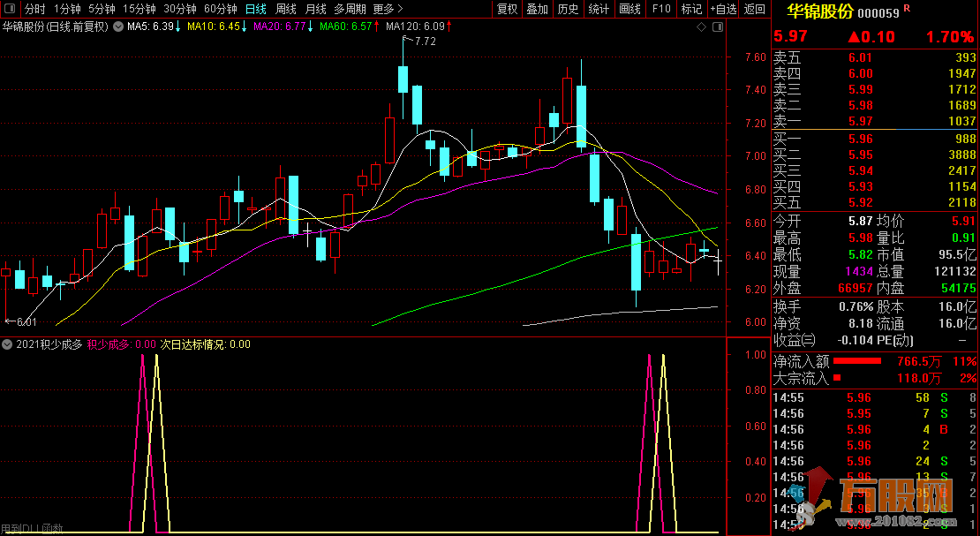The image size is (980, 536).
Task: Click the red R marker beside stock code
Action: click(x=907, y=8)
